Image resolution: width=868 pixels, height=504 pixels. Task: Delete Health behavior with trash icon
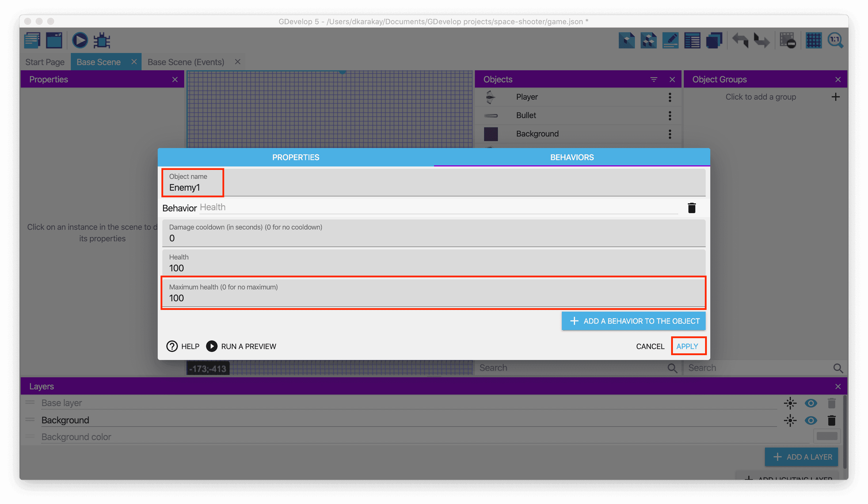click(x=692, y=208)
